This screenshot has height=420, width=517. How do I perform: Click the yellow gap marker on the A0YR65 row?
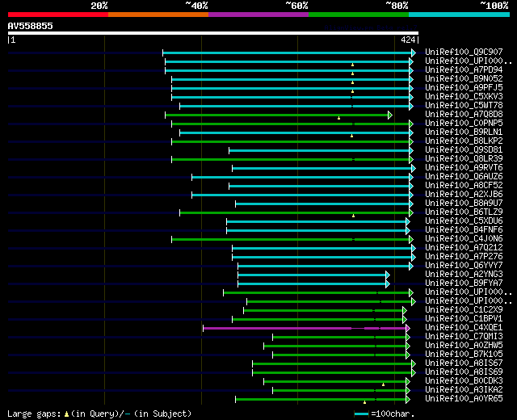pyautogui.click(x=364, y=402)
